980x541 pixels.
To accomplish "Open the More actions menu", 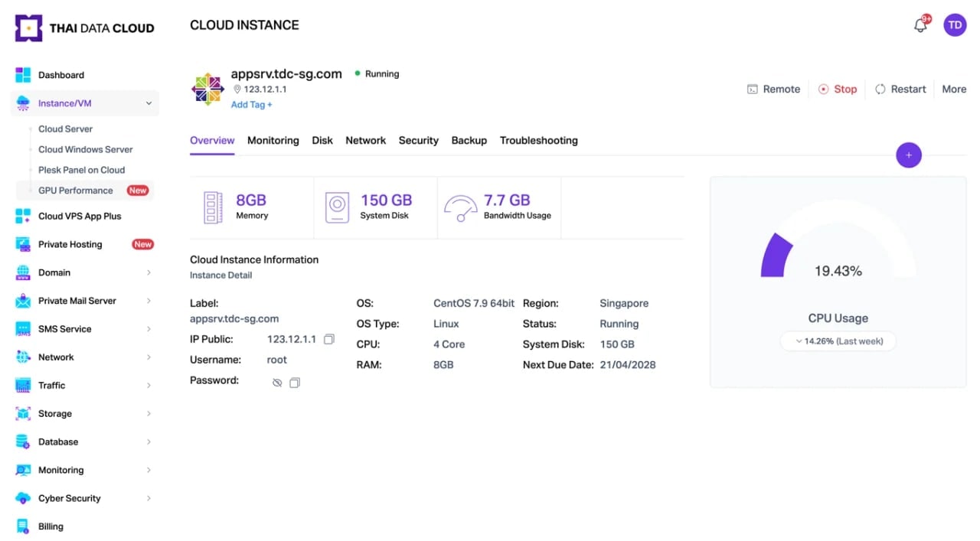I will coord(954,89).
